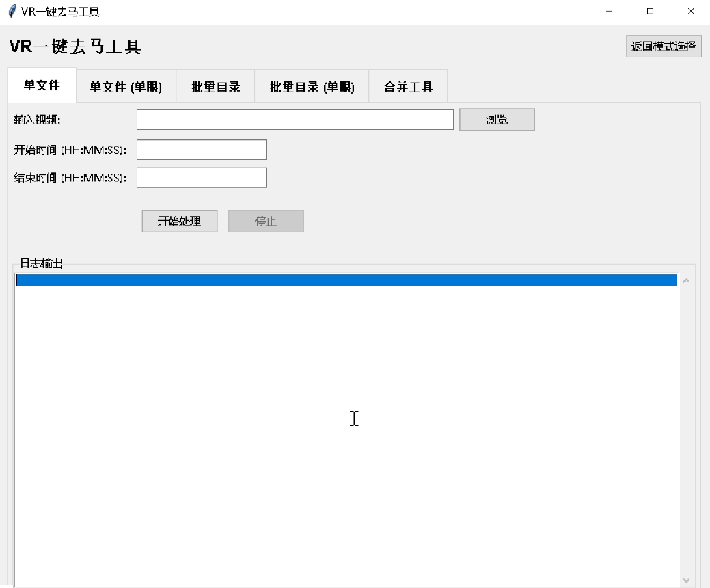The width and height of the screenshot is (710, 588).
Task: Click the 开始处理 button
Action: (179, 221)
